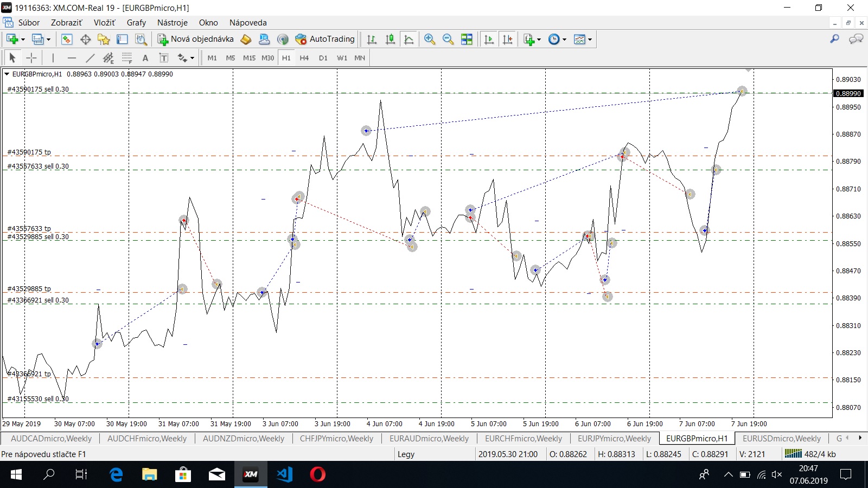Select the H4 timeframe
The width and height of the screenshot is (868, 488).
tap(304, 57)
